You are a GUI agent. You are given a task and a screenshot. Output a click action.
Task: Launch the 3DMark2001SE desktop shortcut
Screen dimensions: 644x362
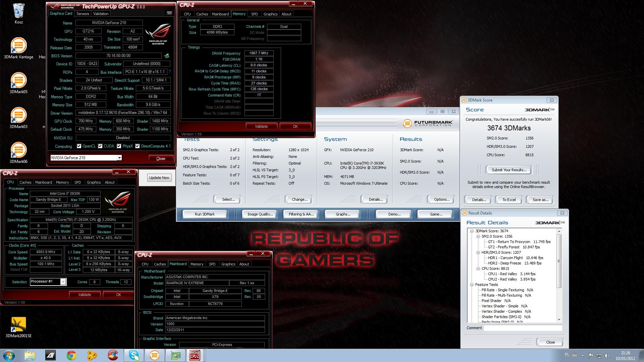[18, 327]
